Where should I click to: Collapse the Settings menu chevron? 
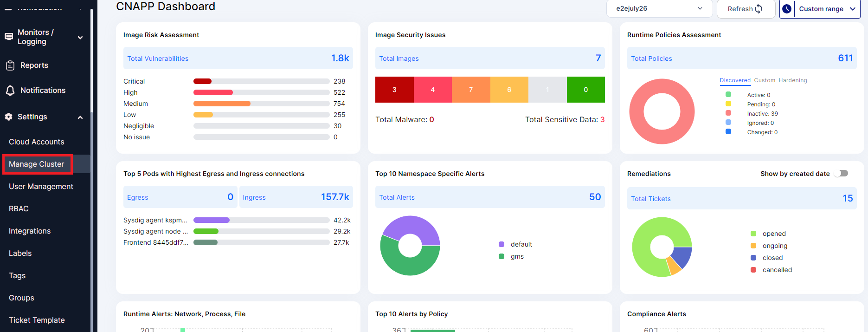pyautogui.click(x=80, y=117)
